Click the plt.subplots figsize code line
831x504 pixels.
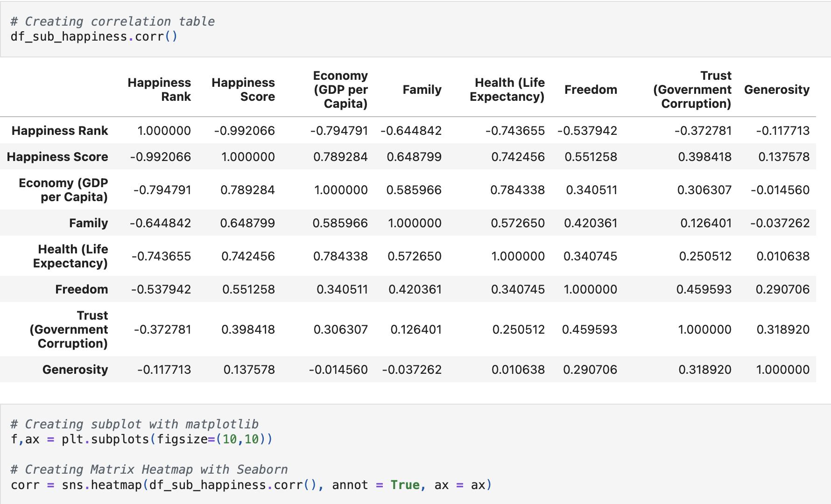141,439
